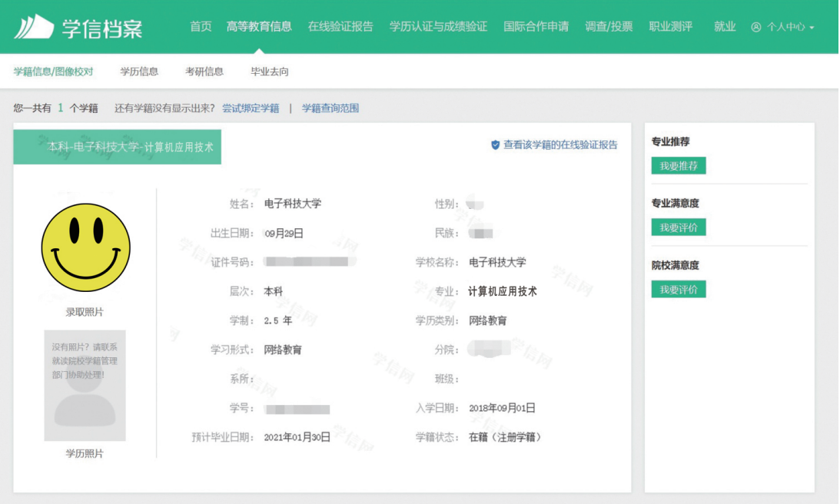This screenshot has height=504, width=840.
Task: Open 职业测评 in the top navigation
Action: point(671,26)
